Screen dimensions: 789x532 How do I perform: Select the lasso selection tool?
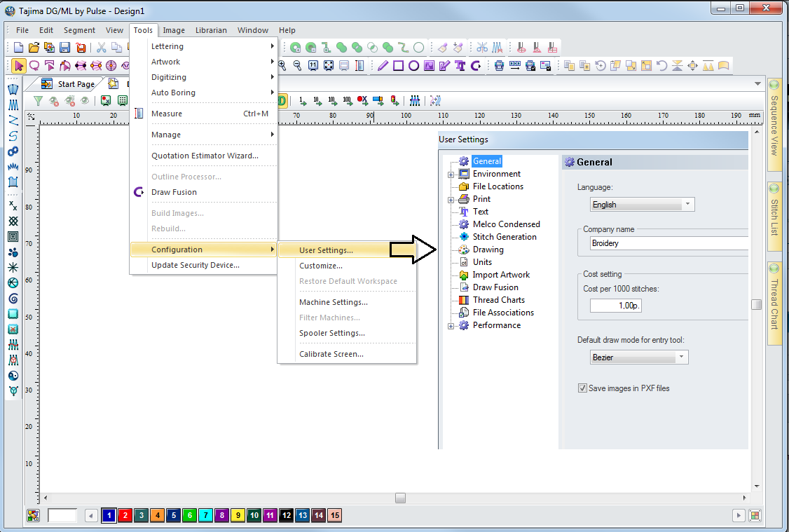34,66
